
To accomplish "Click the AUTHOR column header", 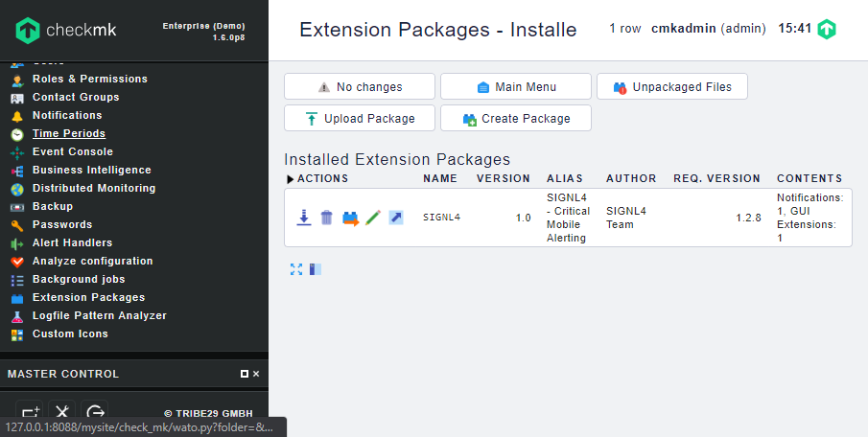I will click(631, 178).
